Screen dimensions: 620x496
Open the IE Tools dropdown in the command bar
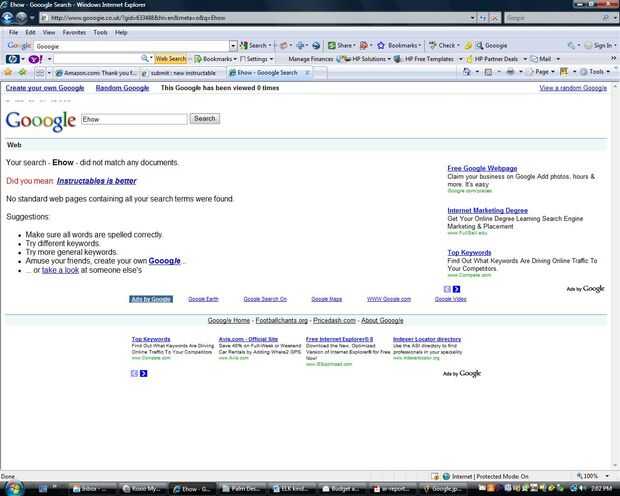pos(595,72)
